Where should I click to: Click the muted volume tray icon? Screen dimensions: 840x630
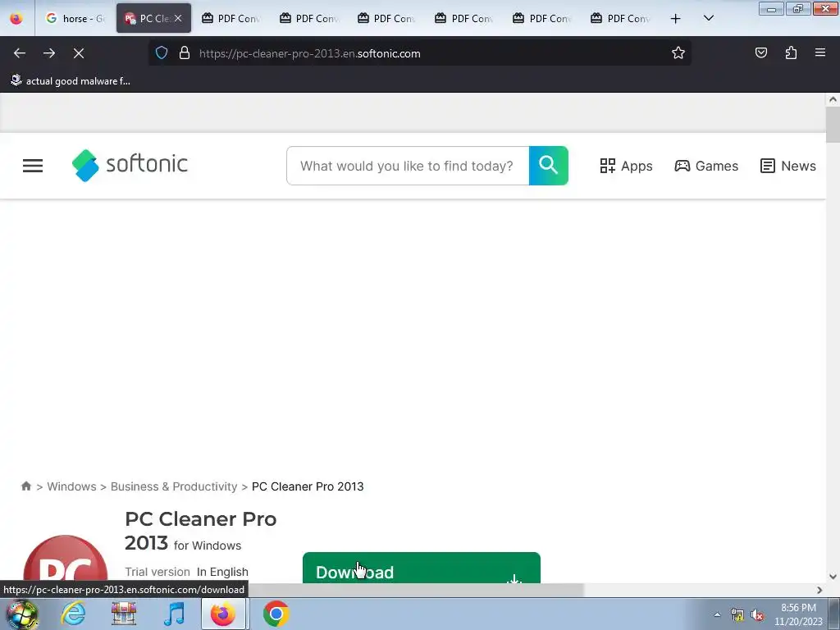click(x=757, y=615)
